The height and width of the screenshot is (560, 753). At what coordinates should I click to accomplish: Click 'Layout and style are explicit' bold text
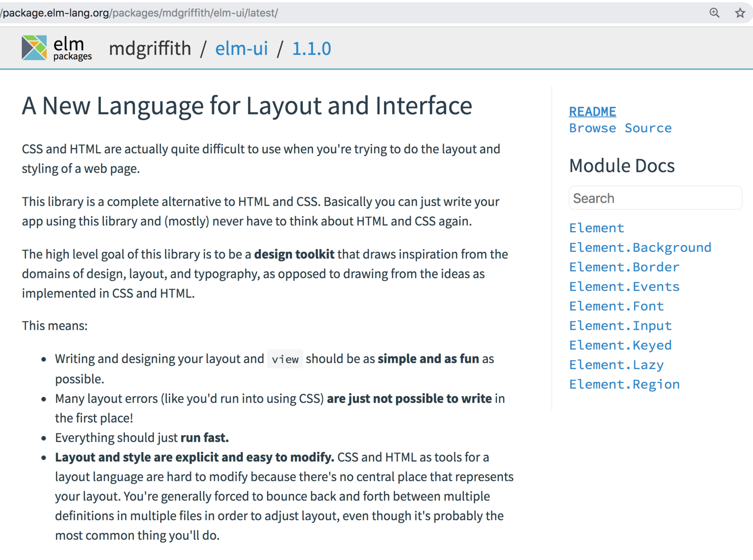[195, 457]
